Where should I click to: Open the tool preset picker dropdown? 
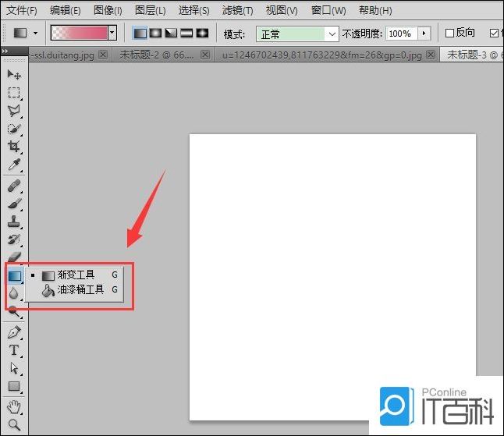click(x=35, y=33)
